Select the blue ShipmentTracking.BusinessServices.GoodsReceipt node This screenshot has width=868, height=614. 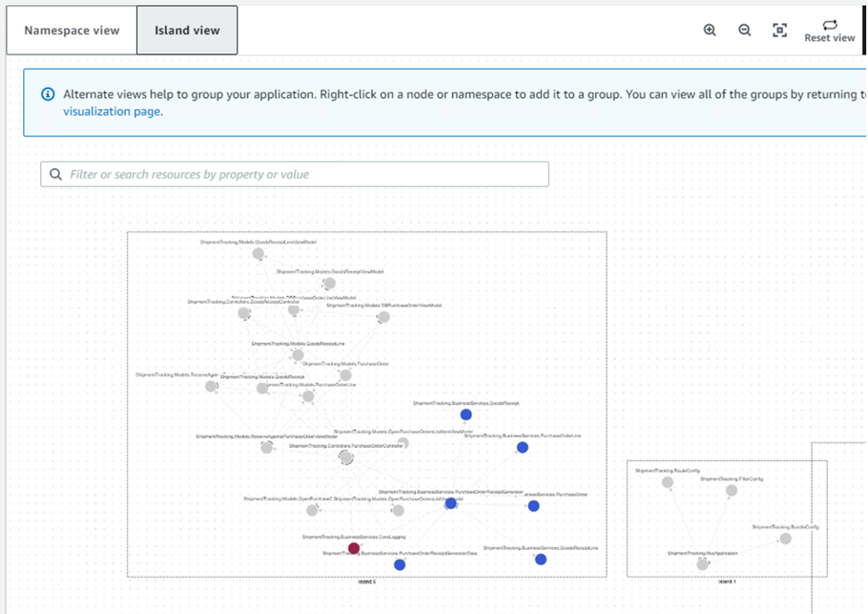pyautogui.click(x=466, y=414)
